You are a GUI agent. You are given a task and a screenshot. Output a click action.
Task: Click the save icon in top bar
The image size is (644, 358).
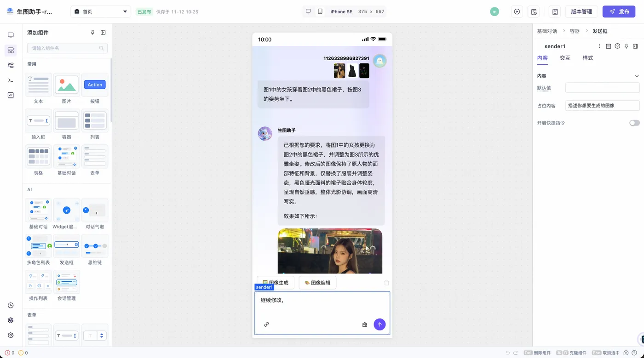tap(555, 11)
